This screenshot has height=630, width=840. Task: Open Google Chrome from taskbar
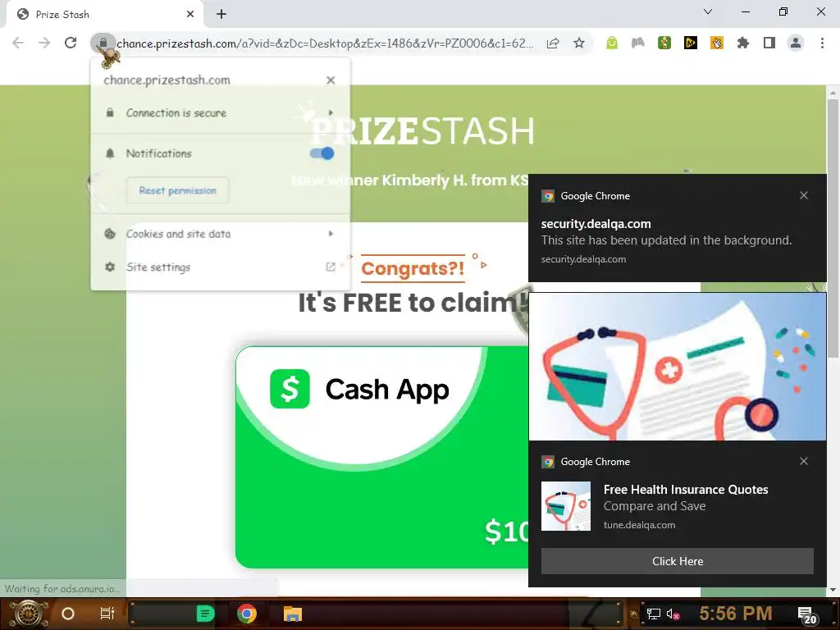point(246,614)
